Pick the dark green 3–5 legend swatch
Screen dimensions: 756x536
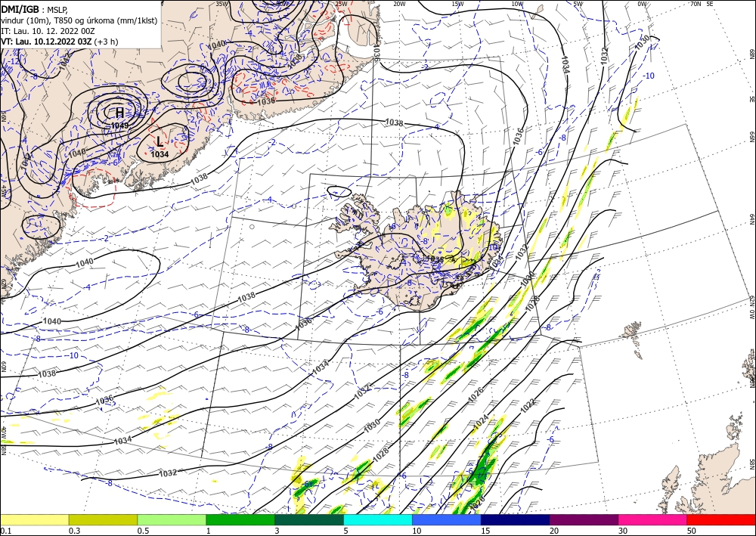click(x=309, y=519)
